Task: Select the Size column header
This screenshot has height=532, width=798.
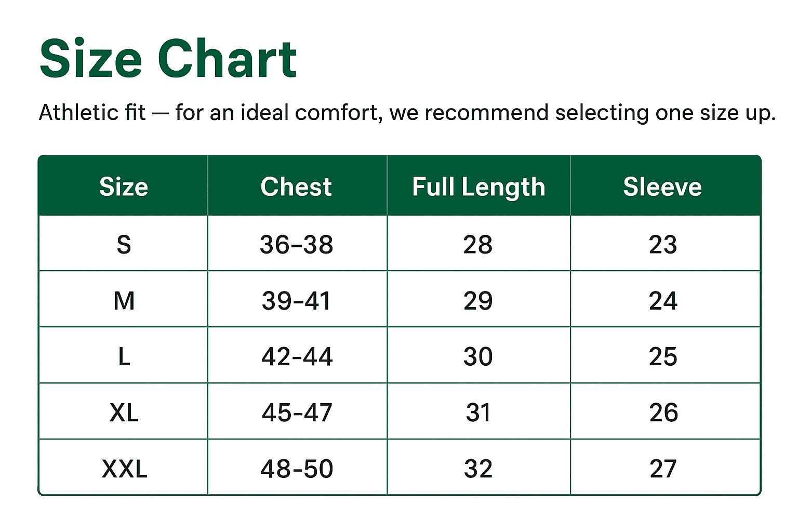Action: click(x=124, y=187)
